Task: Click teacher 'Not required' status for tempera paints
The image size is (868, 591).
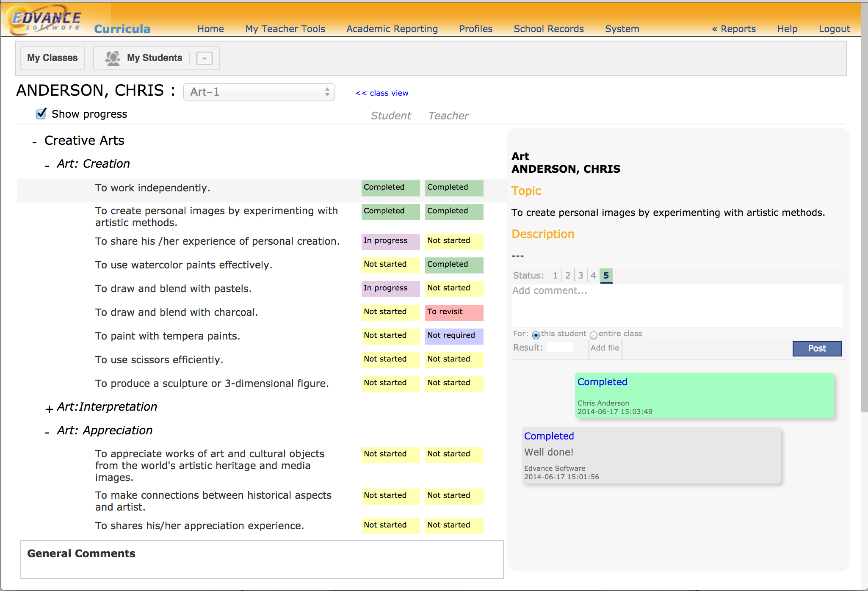Action: tap(454, 336)
